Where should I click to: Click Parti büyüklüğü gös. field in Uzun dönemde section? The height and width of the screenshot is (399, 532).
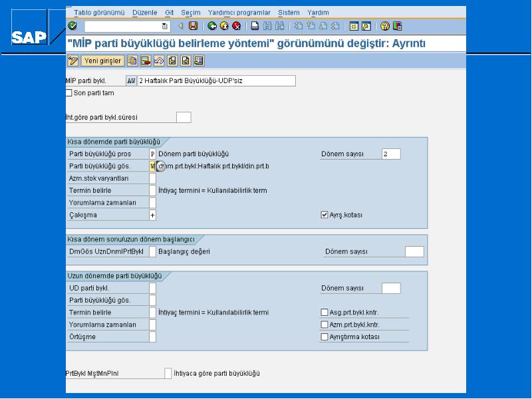[153, 301]
